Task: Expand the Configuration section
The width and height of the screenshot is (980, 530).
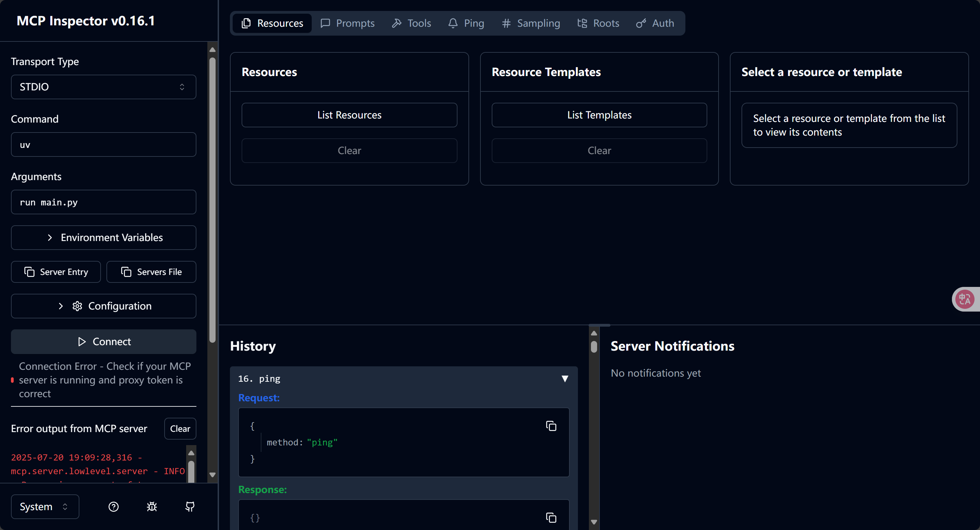Action: tap(103, 306)
